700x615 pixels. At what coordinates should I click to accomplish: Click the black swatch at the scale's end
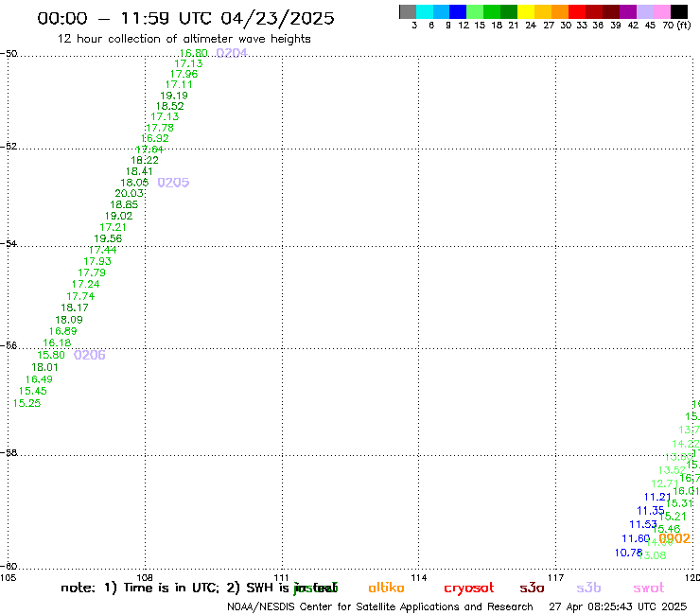point(679,12)
